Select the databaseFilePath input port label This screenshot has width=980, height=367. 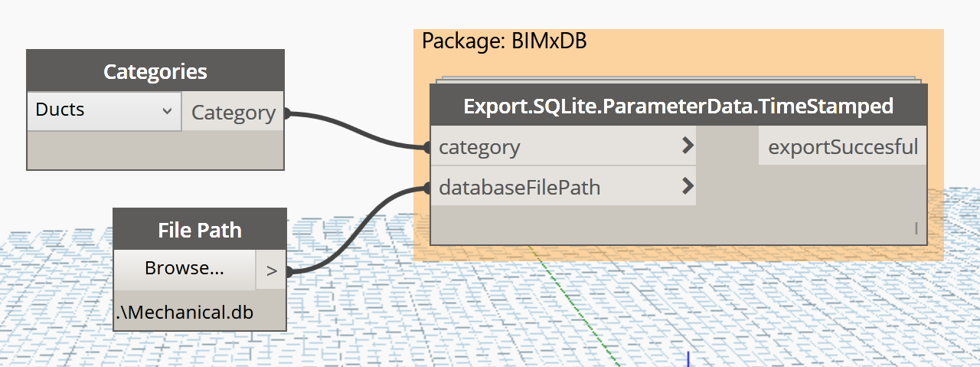tap(519, 187)
